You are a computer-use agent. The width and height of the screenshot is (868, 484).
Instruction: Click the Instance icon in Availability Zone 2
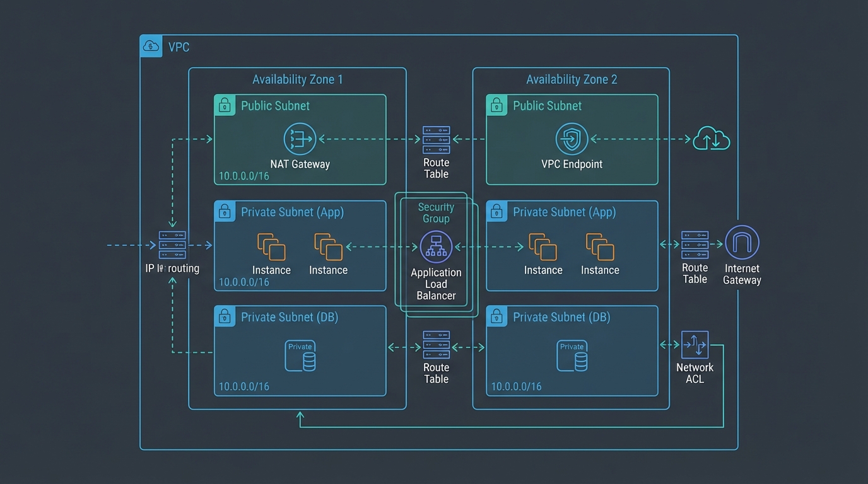[x=542, y=248]
